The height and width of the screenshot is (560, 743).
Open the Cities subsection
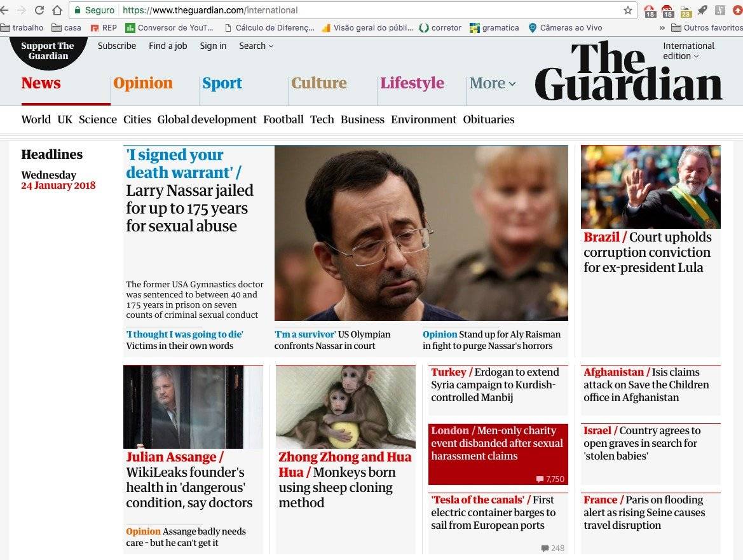137,120
